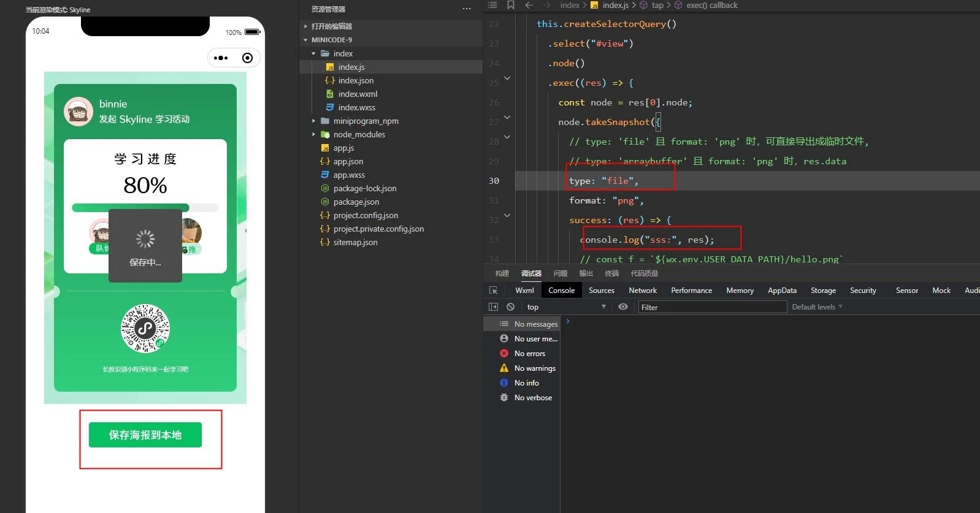Activate the inspect element picker icon
This screenshot has width=980, height=513.
494,291
